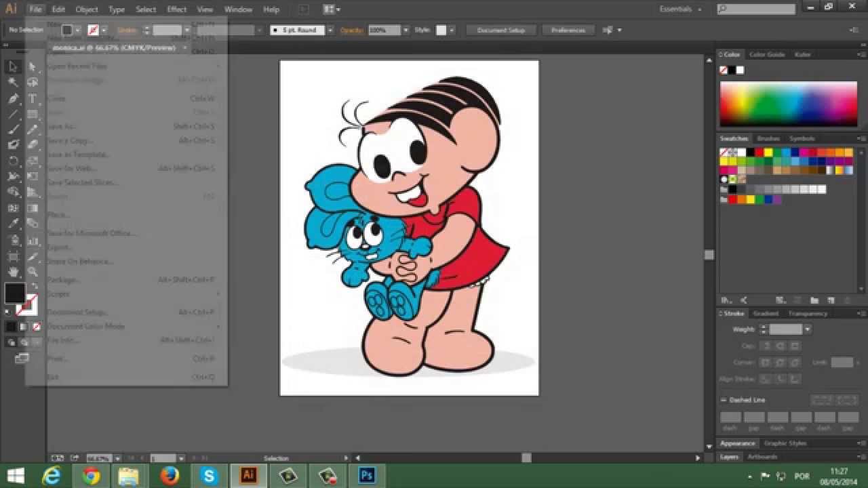Select the Artboard tool
The height and width of the screenshot is (488, 868).
(x=12, y=256)
